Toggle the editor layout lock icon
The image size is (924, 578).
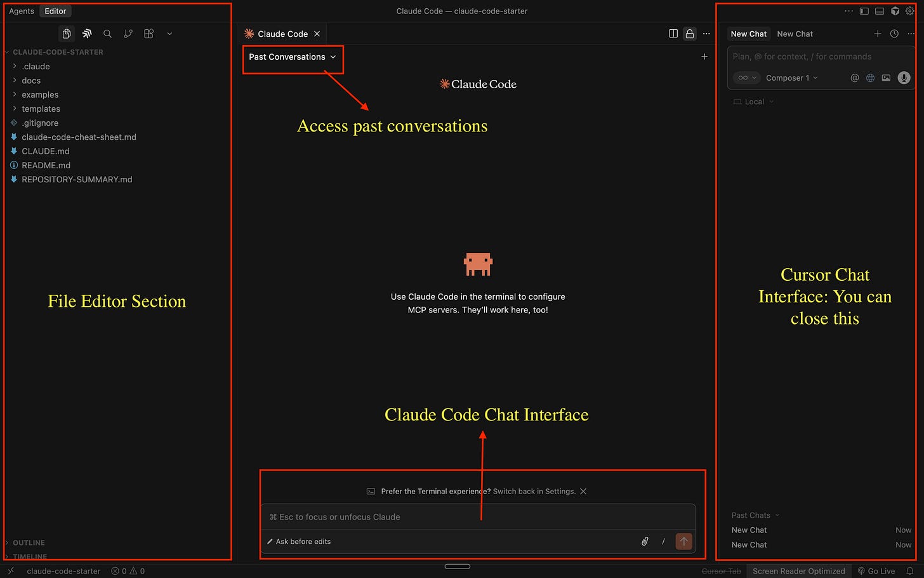[690, 33]
